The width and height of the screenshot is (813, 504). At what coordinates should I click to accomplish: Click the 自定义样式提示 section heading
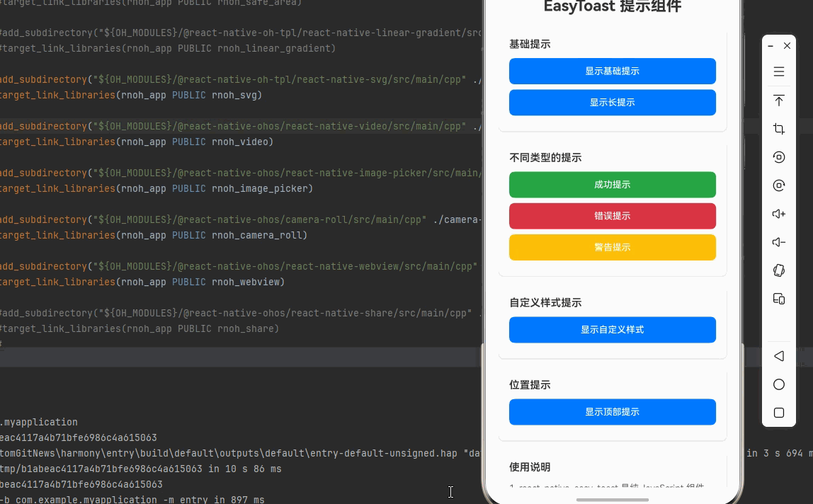545,303
